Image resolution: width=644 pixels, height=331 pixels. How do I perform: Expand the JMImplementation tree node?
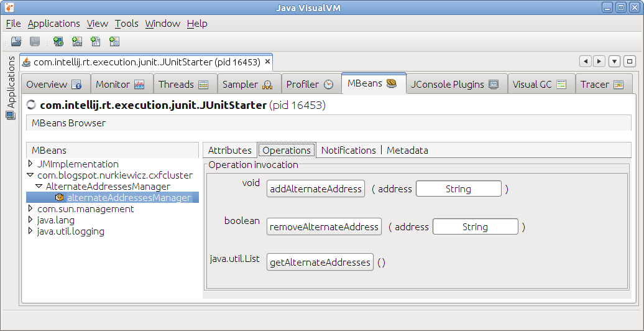(x=30, y=164)
